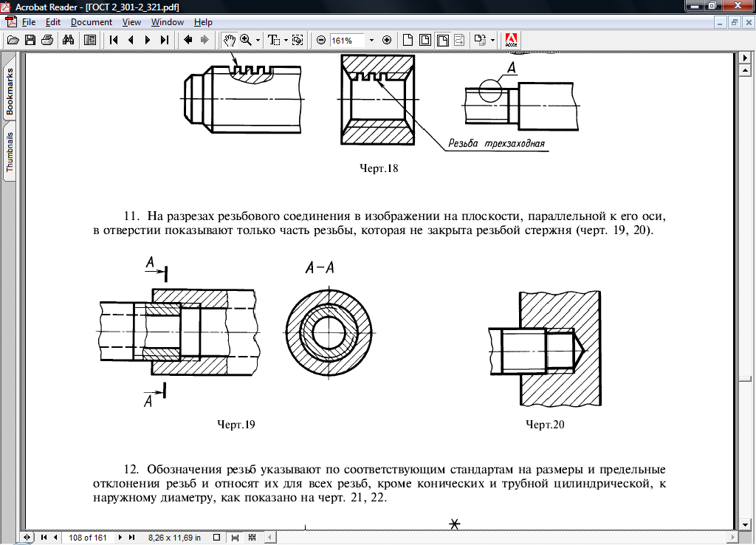
Task: Click the zoom in plus button
Action: [x=387, y=40]
